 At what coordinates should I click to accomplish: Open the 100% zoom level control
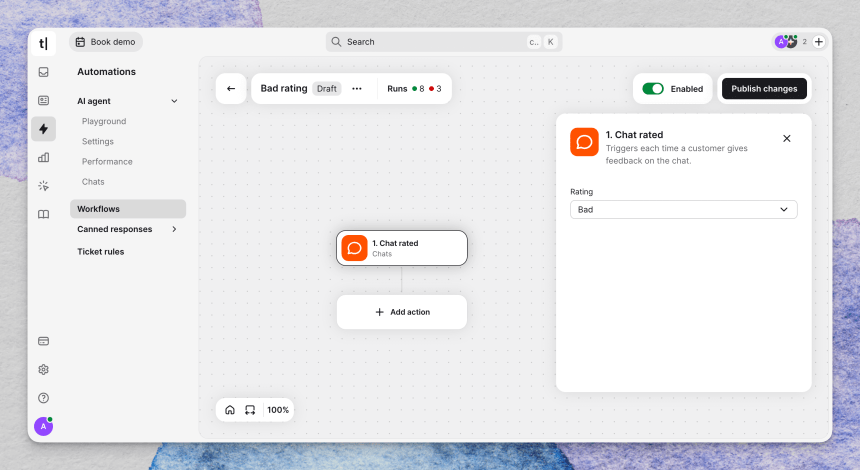278,410
